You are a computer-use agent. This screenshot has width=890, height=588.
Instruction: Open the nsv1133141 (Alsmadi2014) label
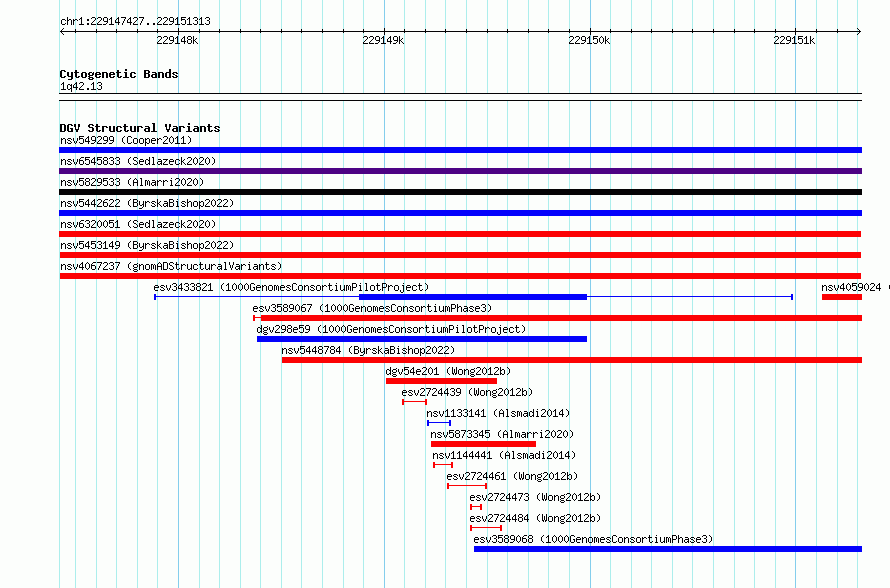(x=498, y=413)
